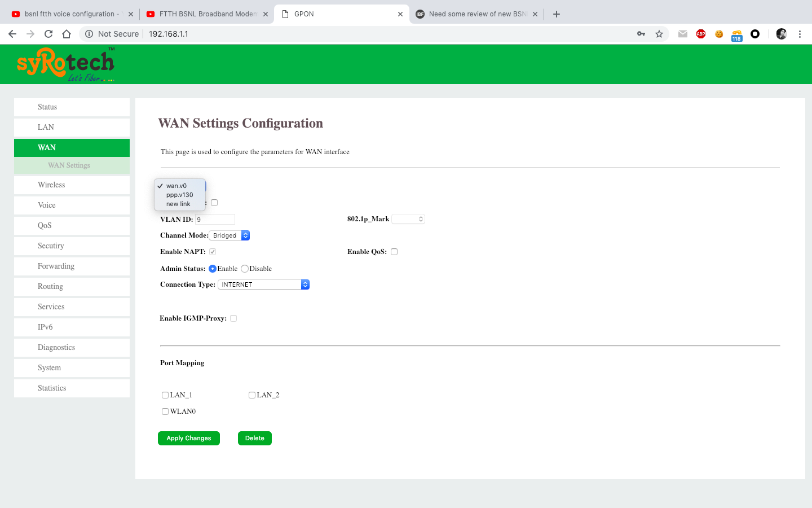Open the 802.1p_Mark dropdown
812x508 pixels.
coord(408,219)
